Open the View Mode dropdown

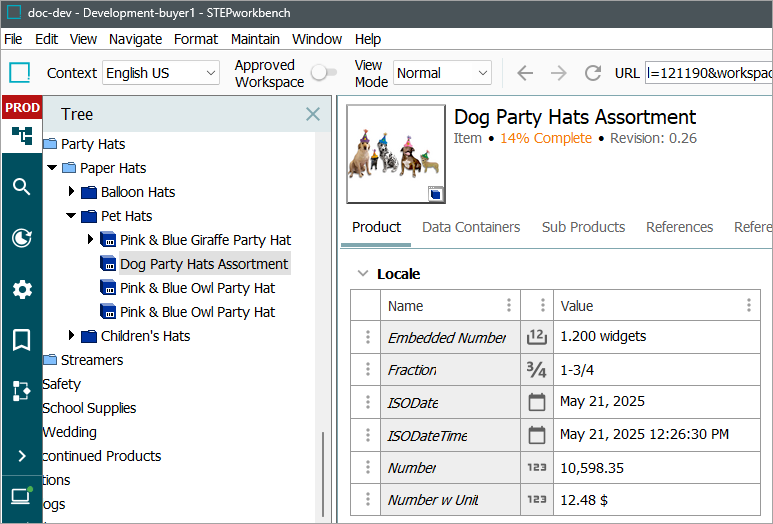tap(442, 73)
